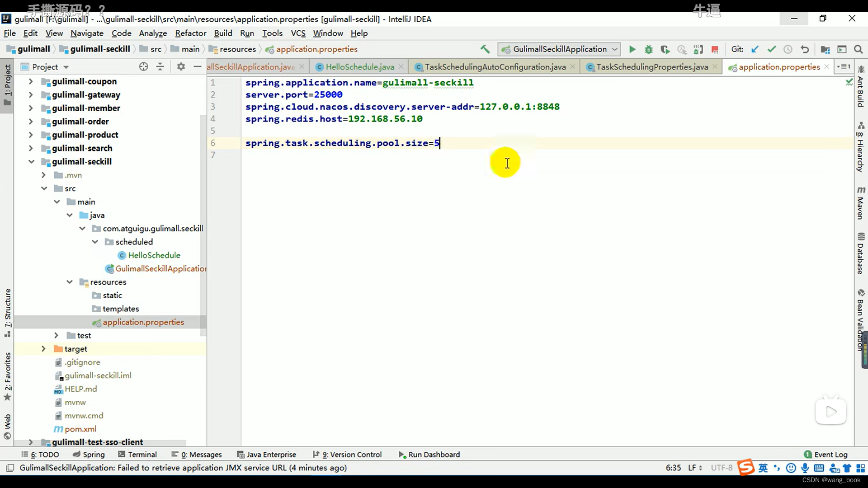Toggle the Web tool window
Viewport: 868px width, 488px height.
(x=7, y=426)
